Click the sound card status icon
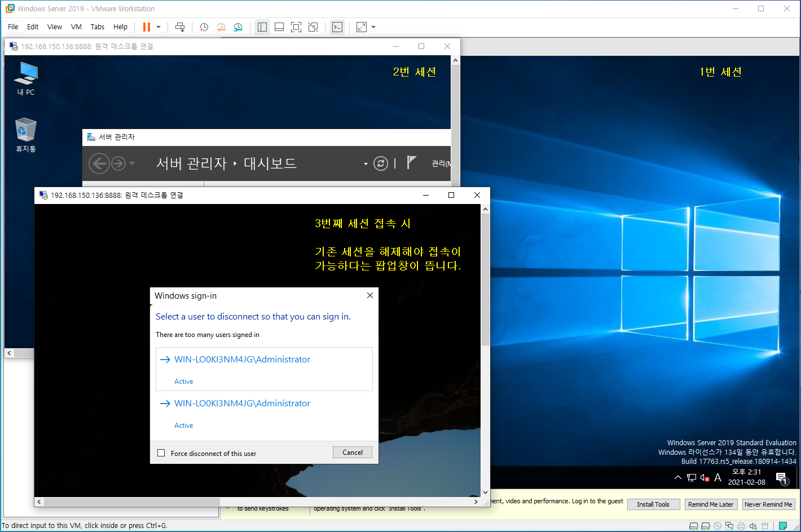The image size is (801, 532). 753,526
